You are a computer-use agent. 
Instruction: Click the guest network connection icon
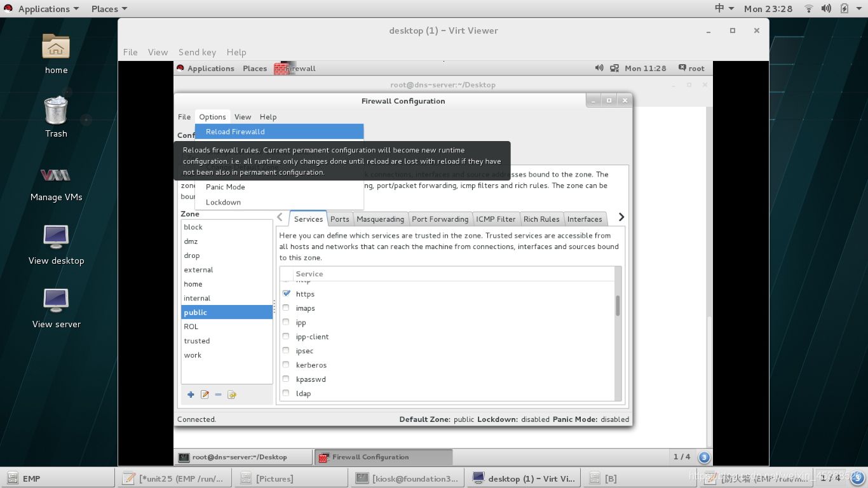614,68
